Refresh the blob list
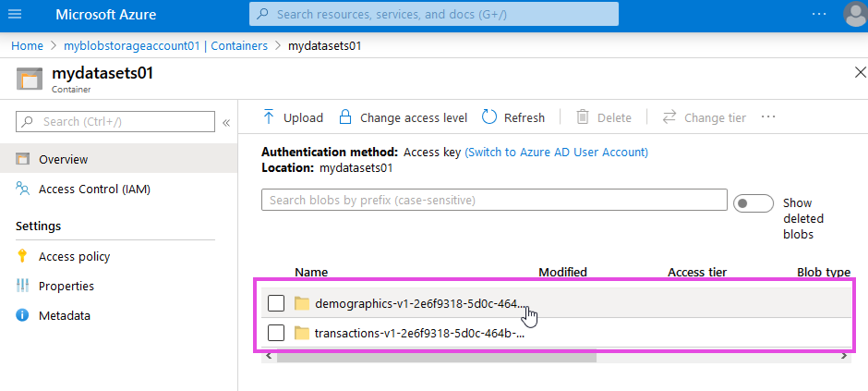 (x=513, y=117)
